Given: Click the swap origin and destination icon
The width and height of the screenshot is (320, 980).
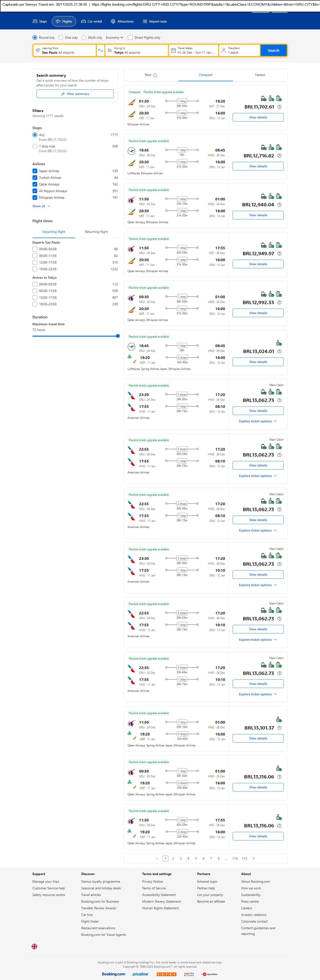Looking at the screenshot, I should coord(100,50).
